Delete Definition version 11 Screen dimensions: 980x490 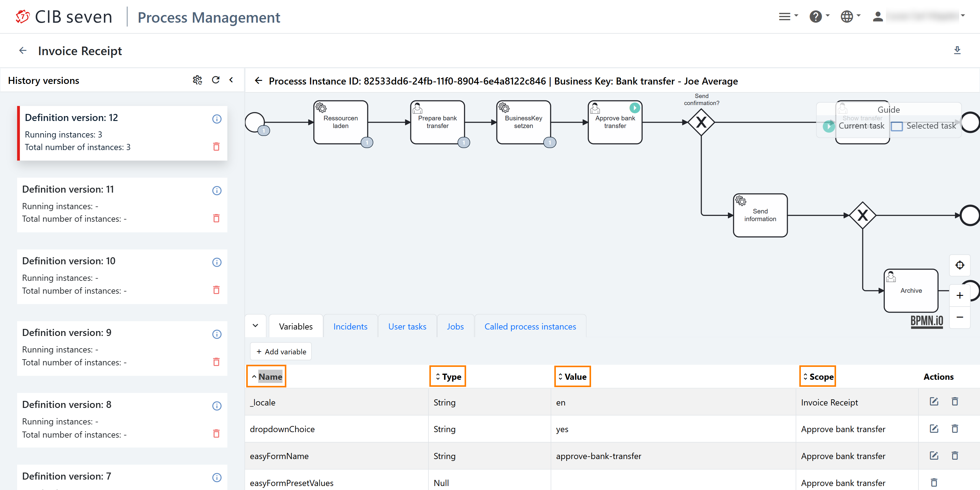tap(216, 218)
